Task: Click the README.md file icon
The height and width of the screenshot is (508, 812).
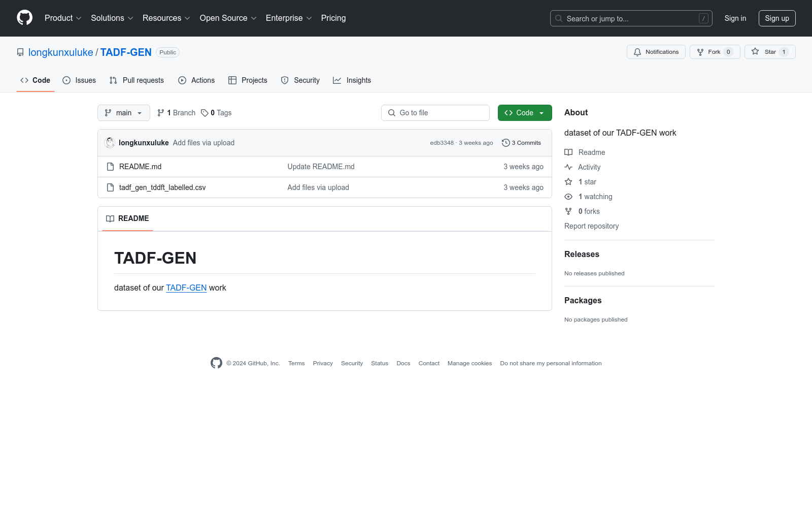Action: click(110, 167)
